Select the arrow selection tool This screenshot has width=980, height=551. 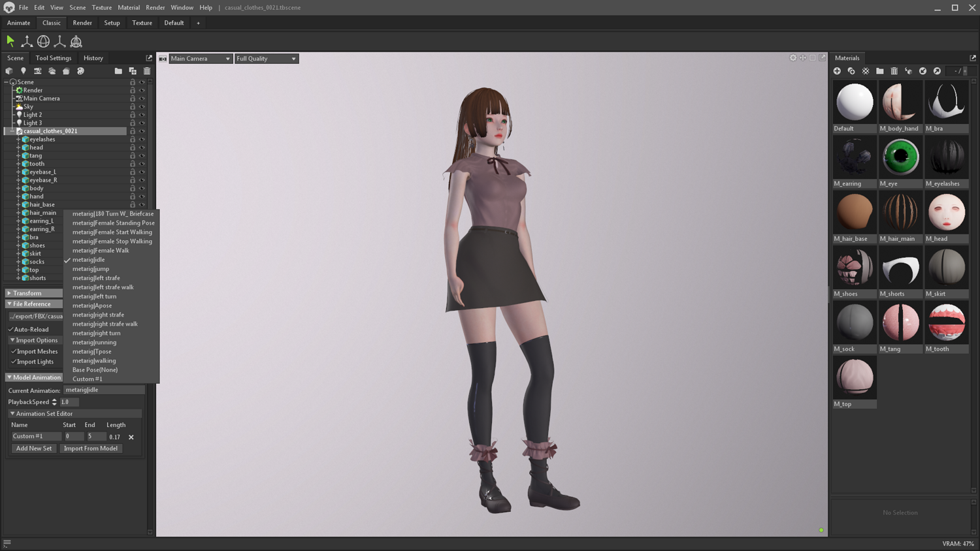tap(10, 41)
